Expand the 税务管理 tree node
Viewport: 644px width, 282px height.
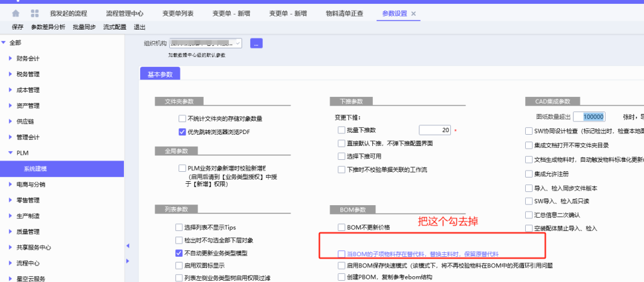(11, 74)
